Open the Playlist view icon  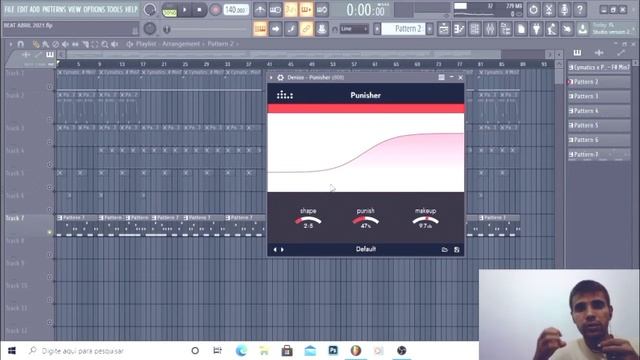(443, 29)
